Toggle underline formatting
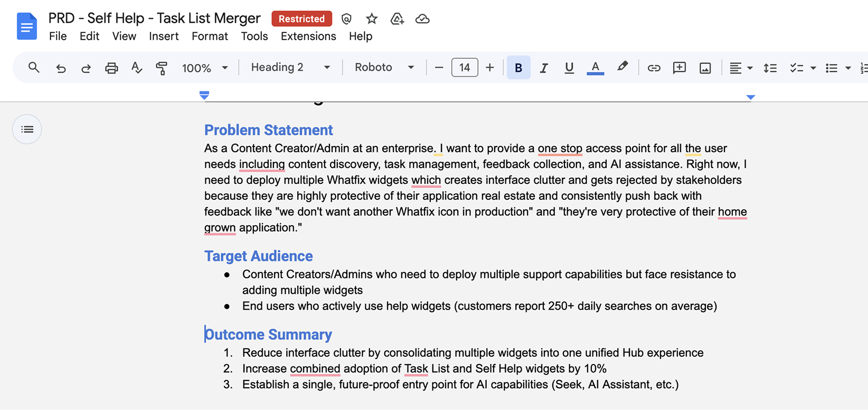Viewport: 868px width, 410px height. pyautogui.click(x=569, y=68)
